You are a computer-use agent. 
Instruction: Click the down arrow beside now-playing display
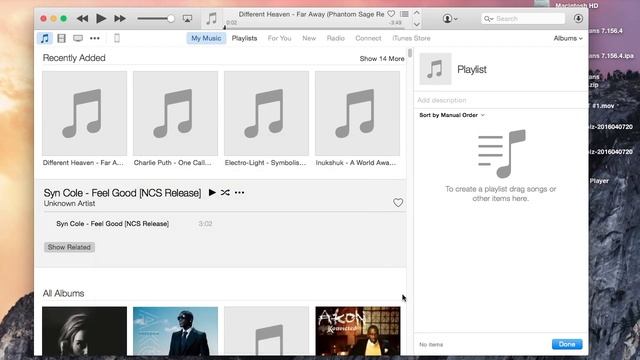pos(417,24)
